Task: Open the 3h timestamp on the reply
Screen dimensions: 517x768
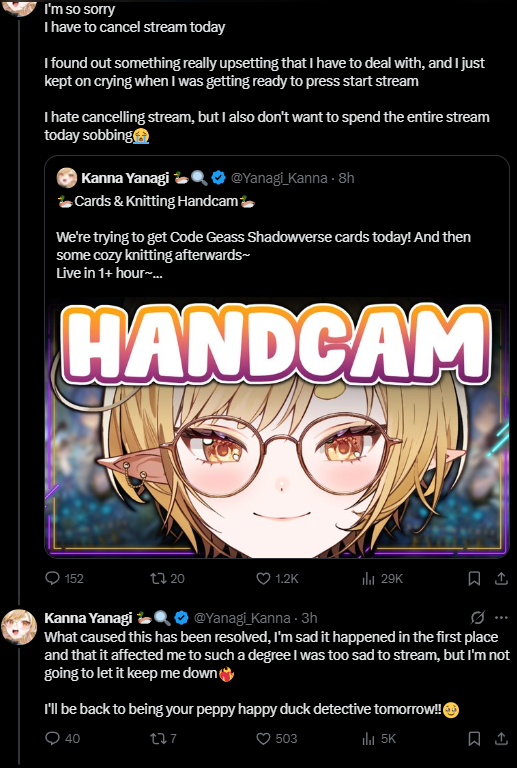Action: point(309,618)
